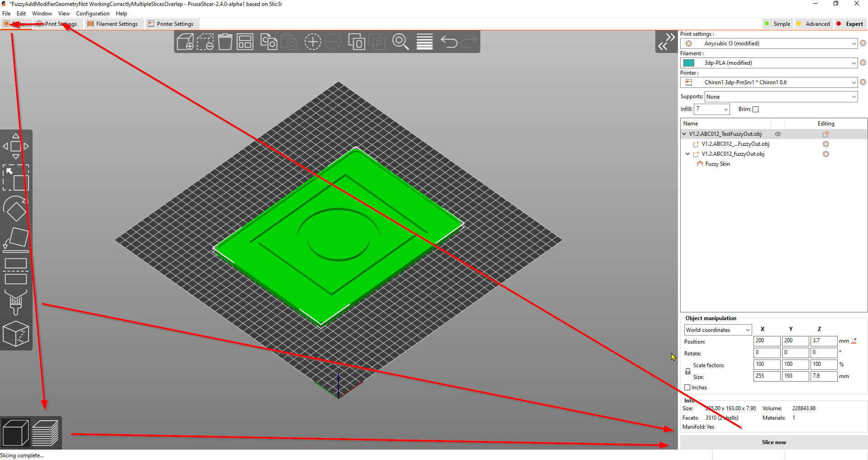This screenshot has height=460, width=868.
Task: Select Simple mode
Action: [x=777, y=24]
